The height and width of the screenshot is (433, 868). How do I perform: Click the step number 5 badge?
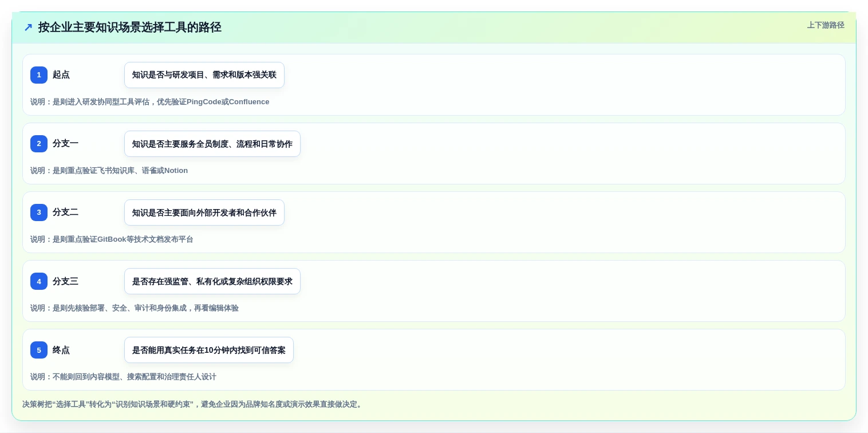pyautogui.click(x=39, y=350)
